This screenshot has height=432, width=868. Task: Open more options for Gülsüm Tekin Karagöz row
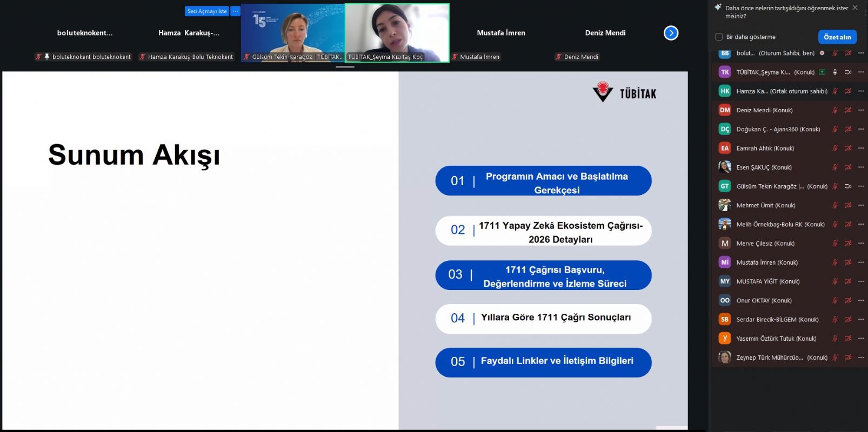pyautogui.click(x=861, y=186)
